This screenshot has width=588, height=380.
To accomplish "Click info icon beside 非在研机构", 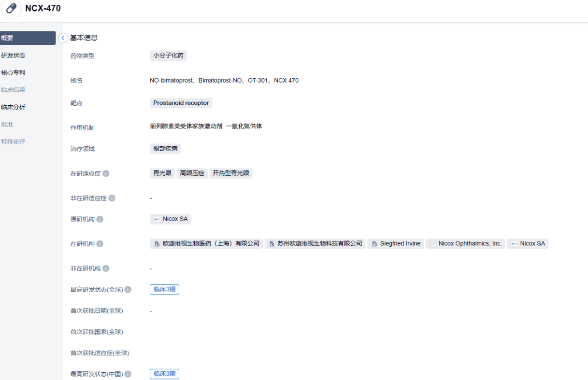I will coord(106,268).
